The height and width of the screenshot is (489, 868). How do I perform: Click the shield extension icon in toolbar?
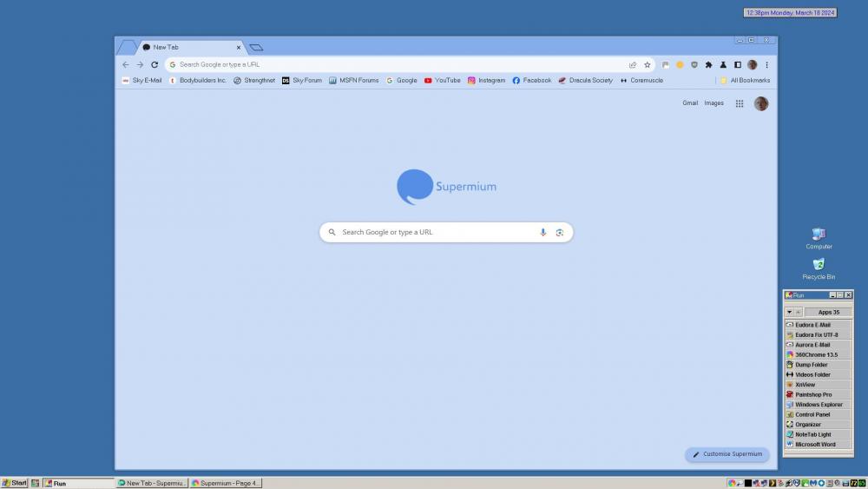click(694, 65)
